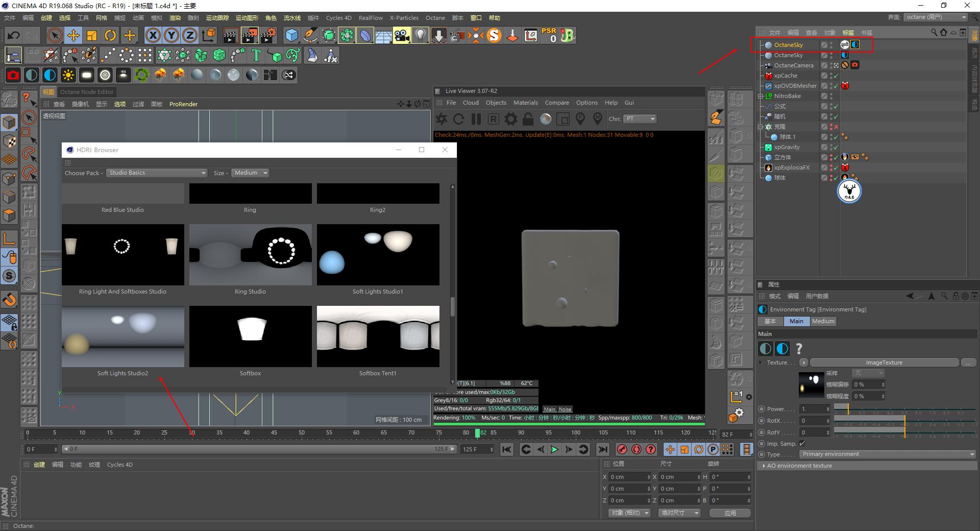Toggle the Imp. Samp. checkbox
The image size is (980, 531).
tap(802, 443)
